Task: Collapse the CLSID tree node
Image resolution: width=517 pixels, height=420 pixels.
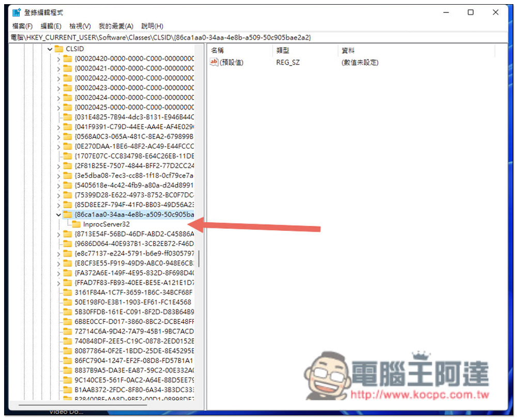Action: coord(50,49)
